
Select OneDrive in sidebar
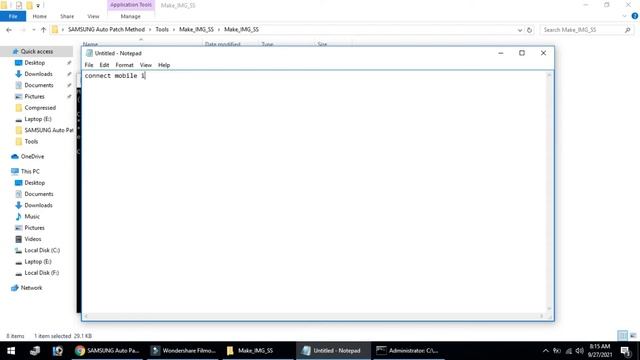tap(32, 156)
